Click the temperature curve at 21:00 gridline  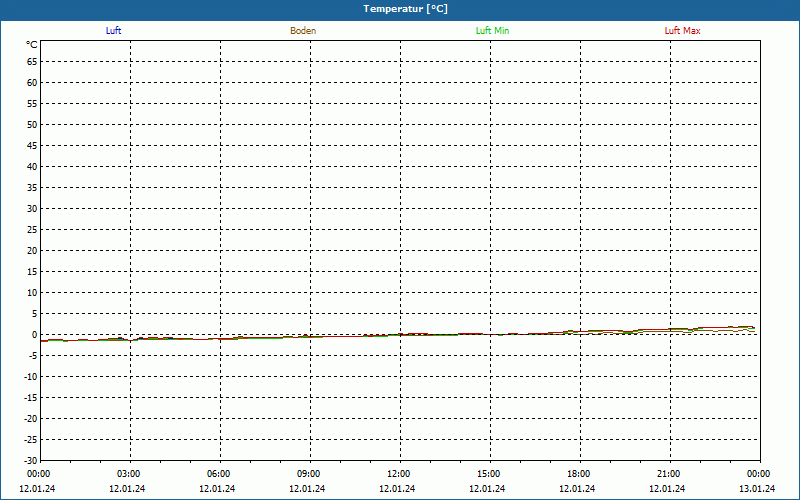coord(670,330)
